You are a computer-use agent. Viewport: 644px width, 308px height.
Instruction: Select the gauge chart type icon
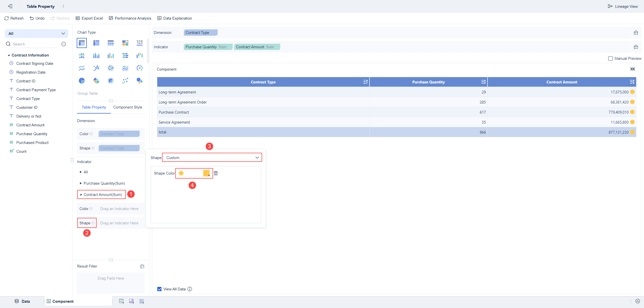point(139,68)
